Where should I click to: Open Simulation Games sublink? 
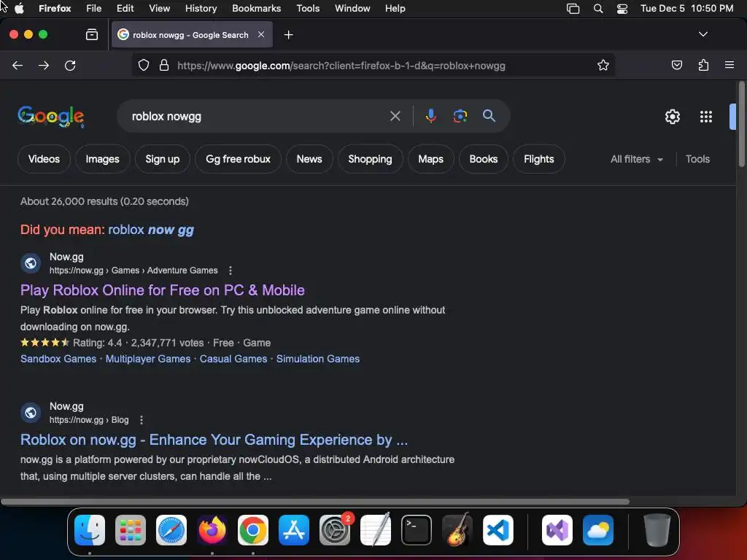pos(318,359)
